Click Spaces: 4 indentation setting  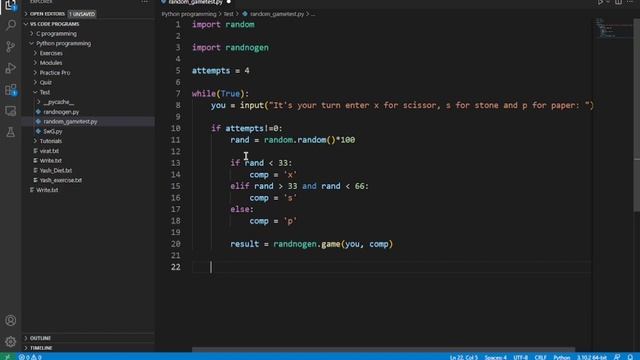tap(496, 357)
